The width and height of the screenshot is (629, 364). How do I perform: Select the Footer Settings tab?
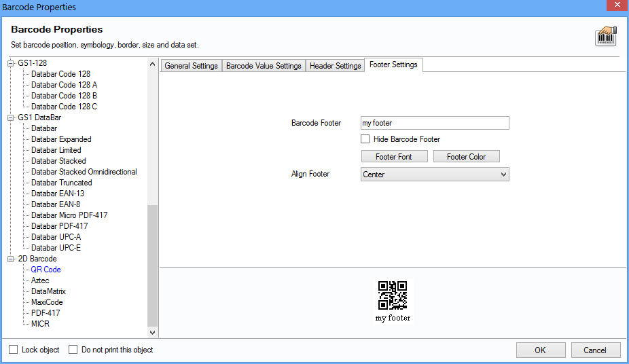393,65
